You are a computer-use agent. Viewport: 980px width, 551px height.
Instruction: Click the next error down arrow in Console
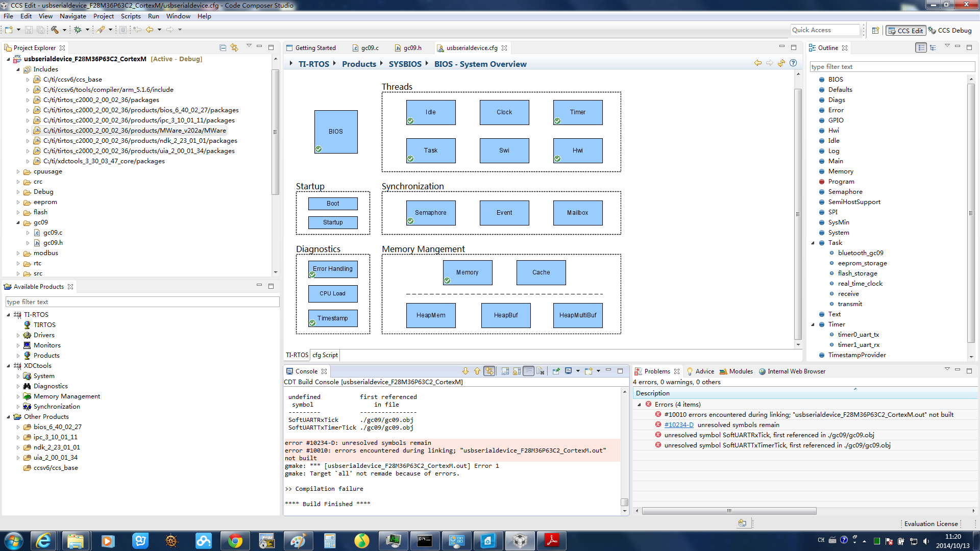pyautogui.click(x=465, y=371)
